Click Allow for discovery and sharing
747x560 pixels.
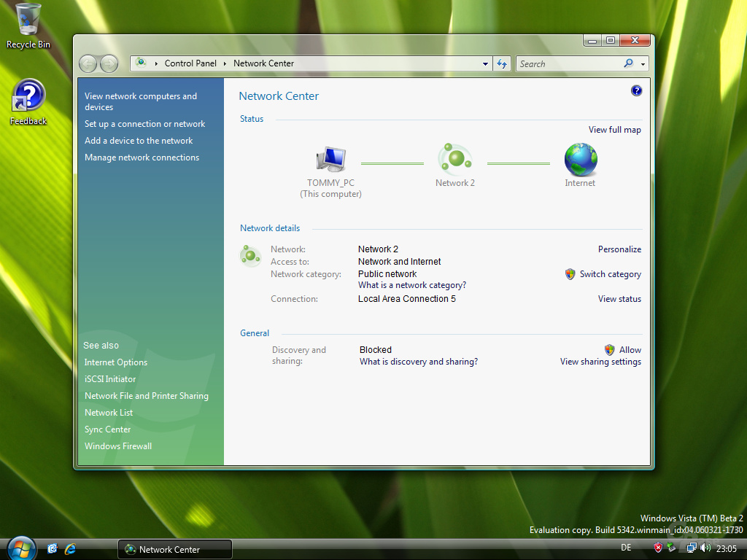pos(630,350)
